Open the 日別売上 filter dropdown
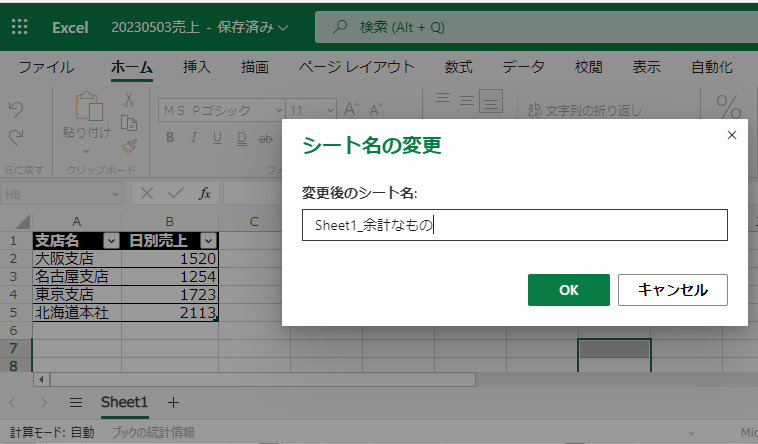Screen dimensions: 758x444 click(208, 240)
